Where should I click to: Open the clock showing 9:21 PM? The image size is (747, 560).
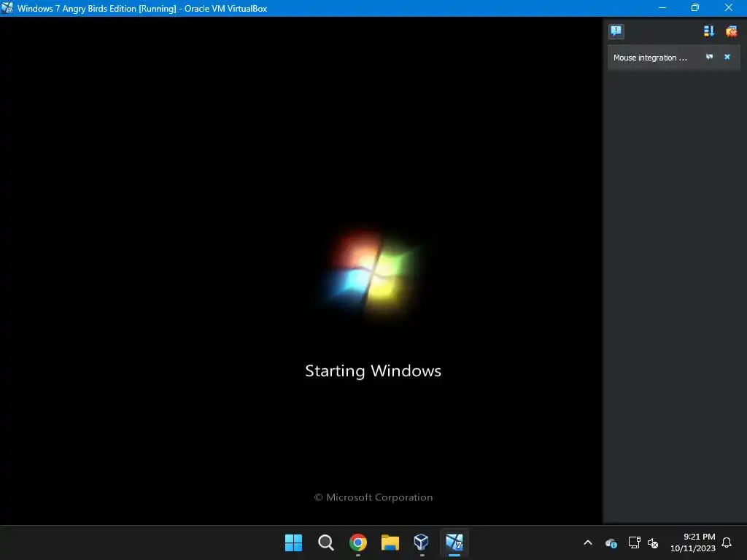click(693, 542)
